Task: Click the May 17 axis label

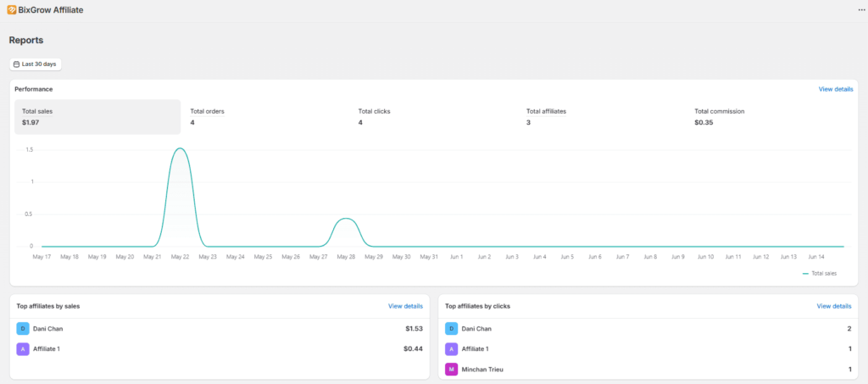Action: click(42, 257)
